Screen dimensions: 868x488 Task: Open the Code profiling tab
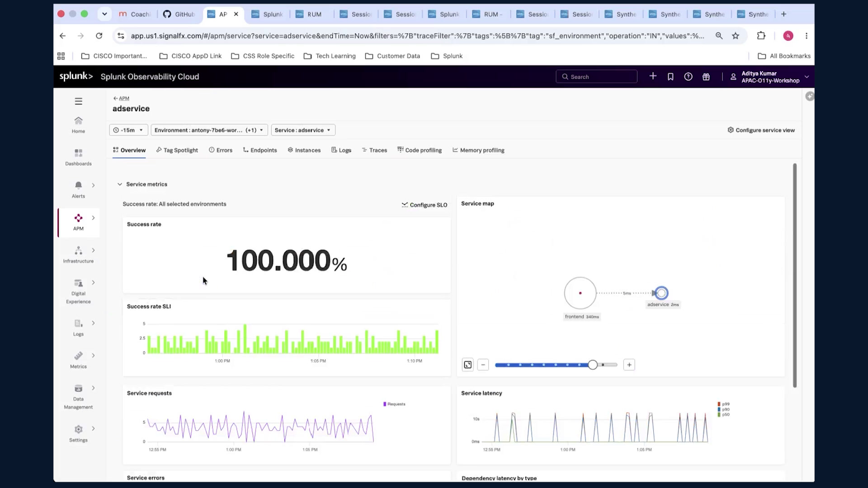coord(420,150)
